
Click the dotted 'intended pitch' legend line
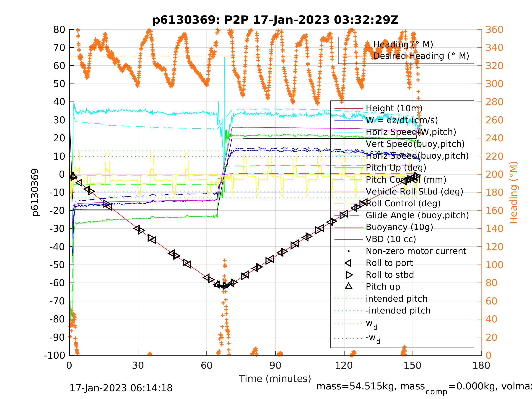[348, 299]
